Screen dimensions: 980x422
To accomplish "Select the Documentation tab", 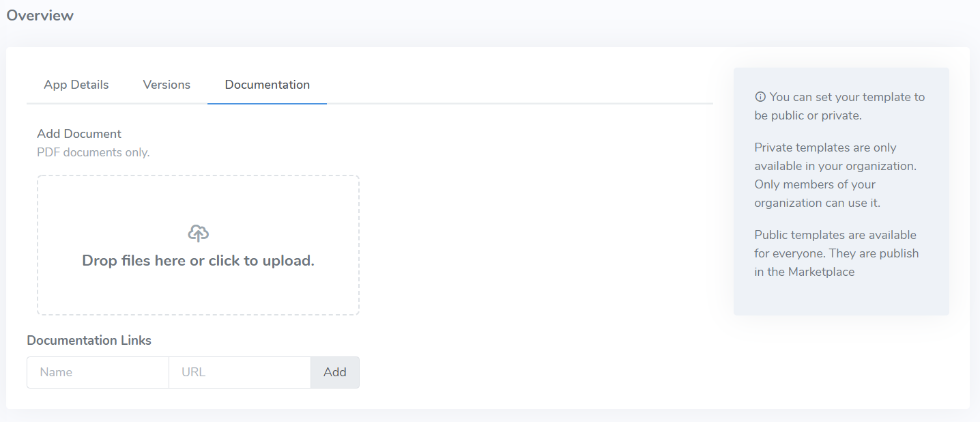I will pyautogui.click(x=268, y=85).
